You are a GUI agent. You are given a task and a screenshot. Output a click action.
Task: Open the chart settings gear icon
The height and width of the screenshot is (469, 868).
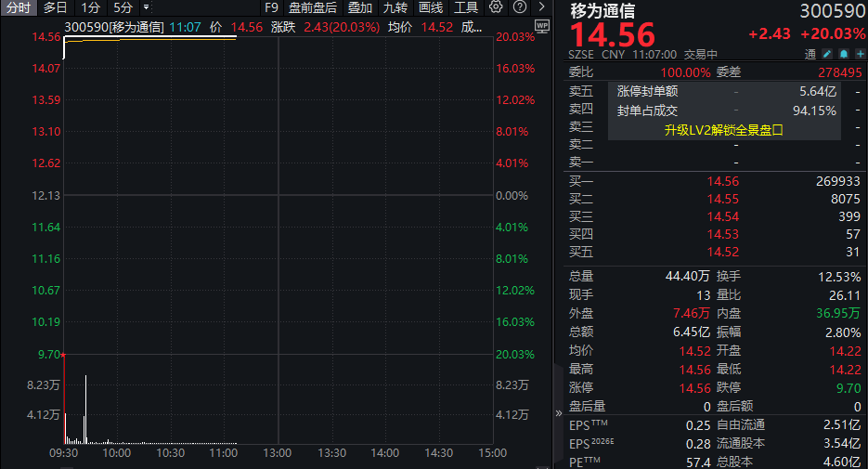point(496,7)
